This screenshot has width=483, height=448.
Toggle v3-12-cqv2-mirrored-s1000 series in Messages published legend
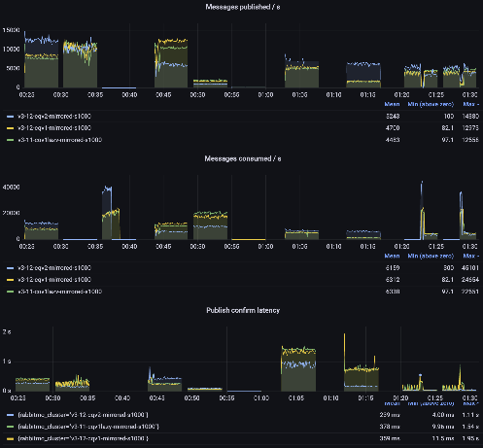pos(54,117)
